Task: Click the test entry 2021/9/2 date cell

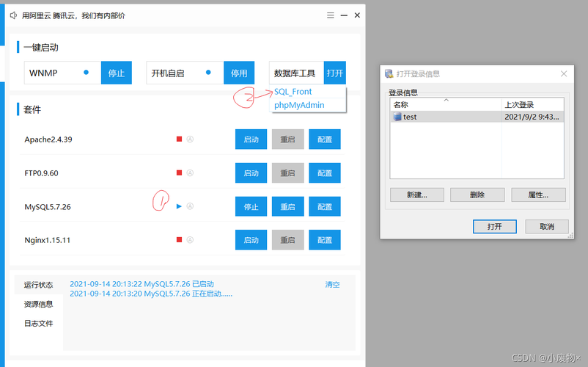Action: pyautogui.click(x=532, y=117)
